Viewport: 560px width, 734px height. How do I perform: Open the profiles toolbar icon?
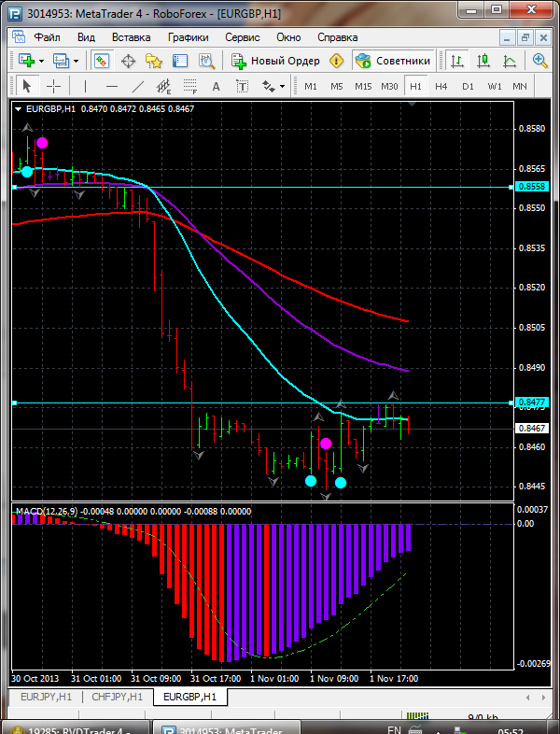coord(61,61)
